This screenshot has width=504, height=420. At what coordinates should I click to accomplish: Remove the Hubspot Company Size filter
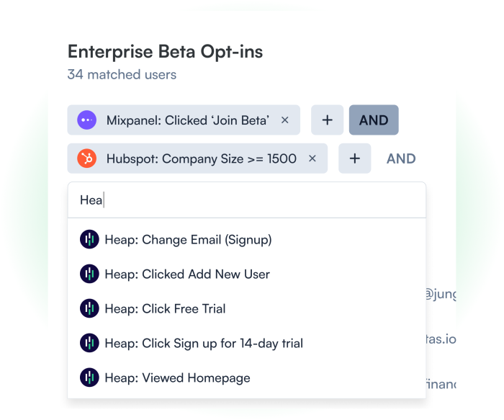click(x=312, y=158)
